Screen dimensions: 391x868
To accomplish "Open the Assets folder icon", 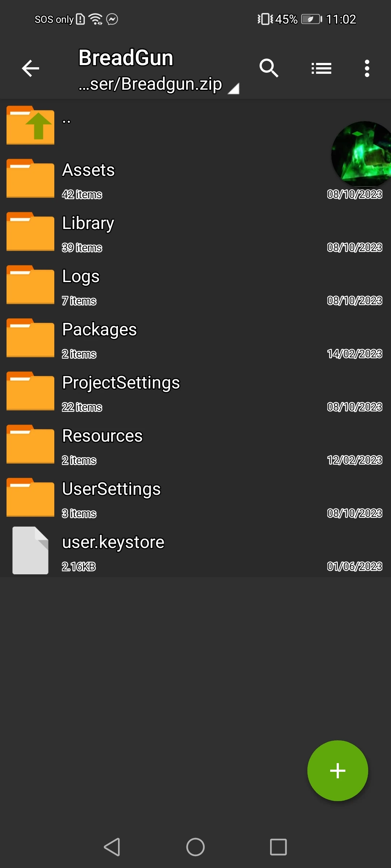I will point(30,178).
